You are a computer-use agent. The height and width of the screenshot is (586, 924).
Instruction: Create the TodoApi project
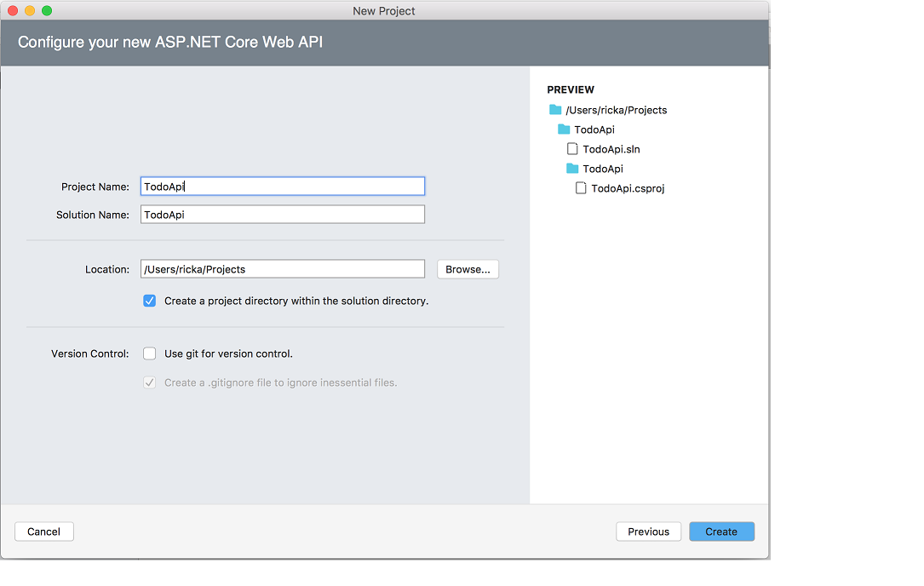click(721, 531)
